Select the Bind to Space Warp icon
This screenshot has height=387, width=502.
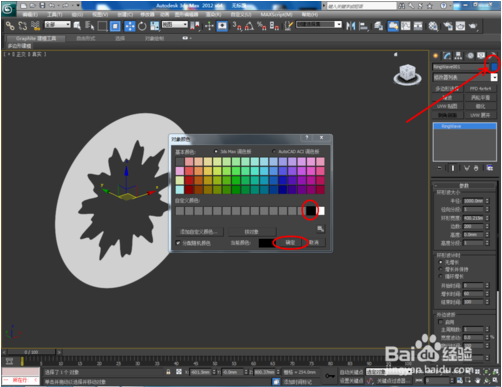[x=35, y=26]
